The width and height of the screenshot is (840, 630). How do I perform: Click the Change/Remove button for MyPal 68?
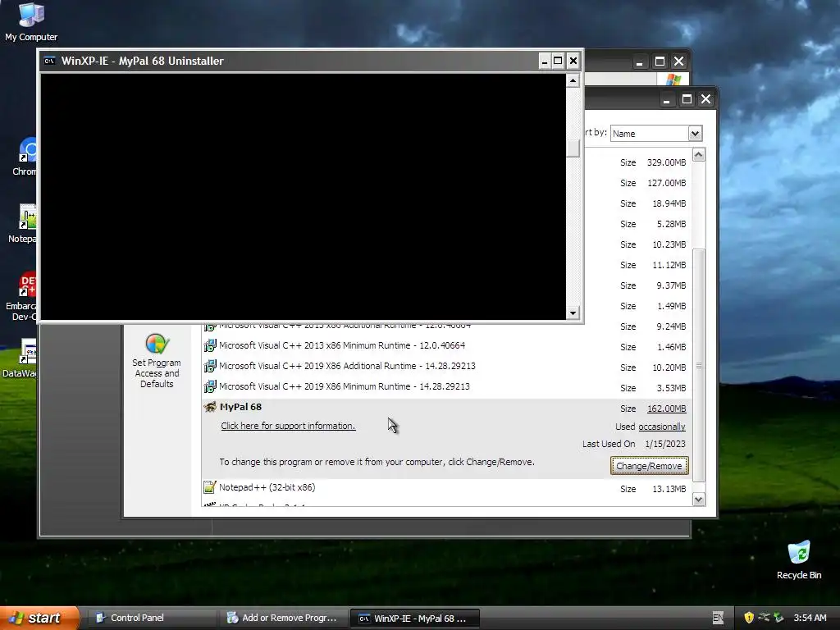tap(650, 466)
